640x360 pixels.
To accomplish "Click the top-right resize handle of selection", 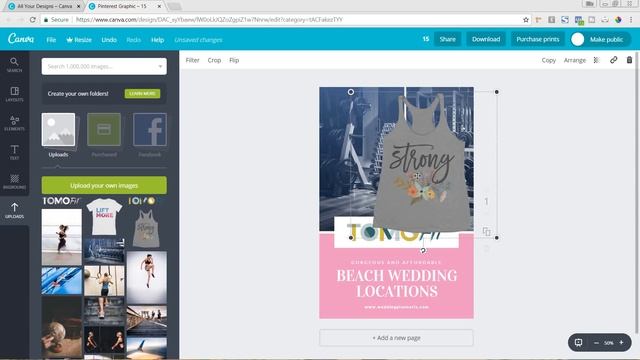I will coord(496,92).
